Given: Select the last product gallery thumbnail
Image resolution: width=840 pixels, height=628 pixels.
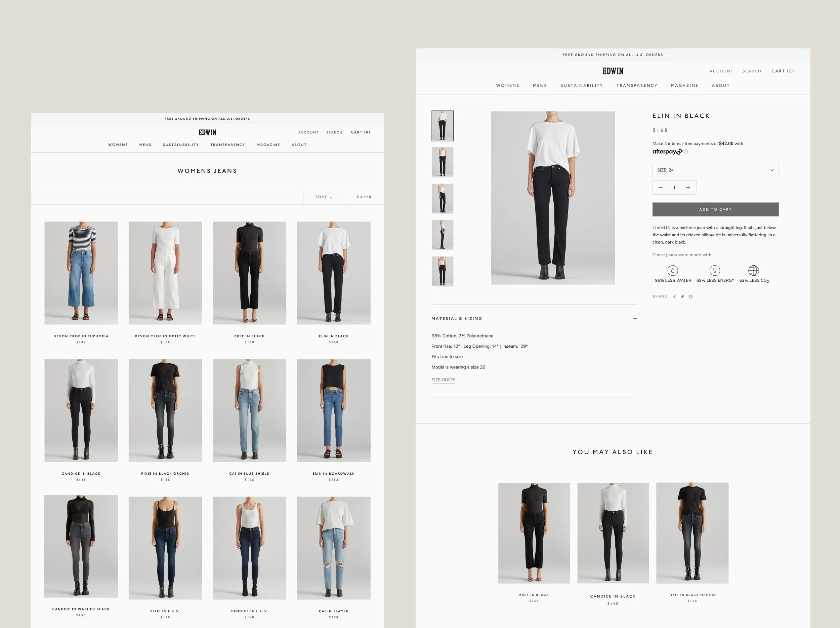Looking at the screenshot, I should tap(443, 271).
